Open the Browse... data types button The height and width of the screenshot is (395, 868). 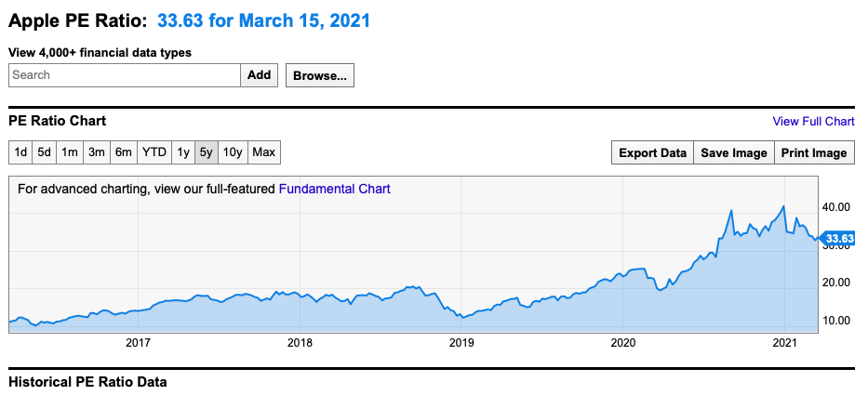320,76
